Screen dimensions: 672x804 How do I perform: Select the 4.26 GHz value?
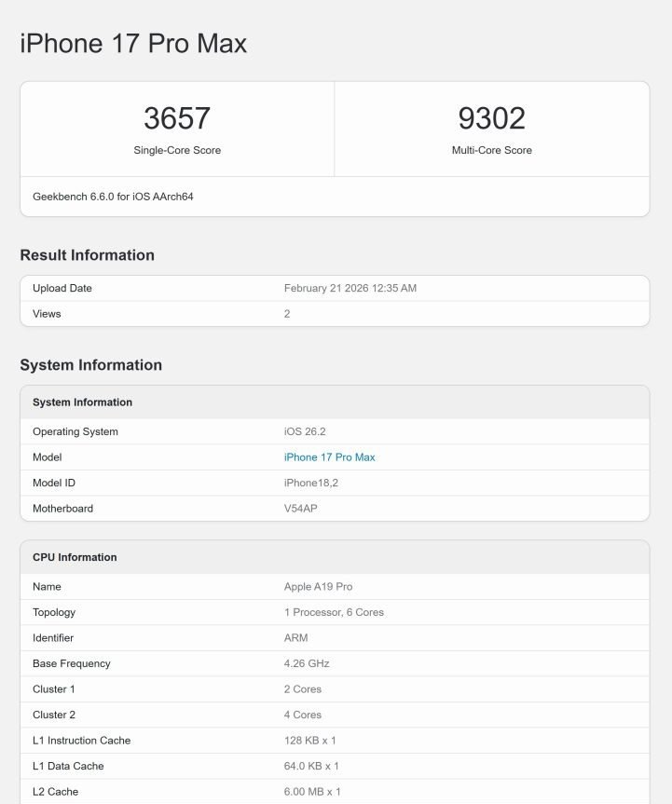tap(307, 663)
